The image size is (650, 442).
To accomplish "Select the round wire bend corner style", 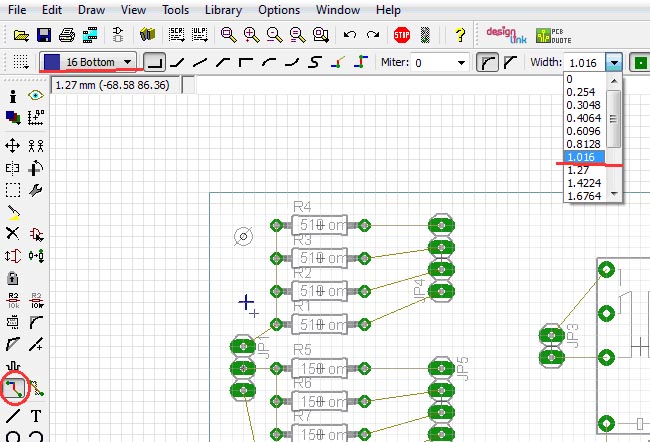I will (488, 62).
